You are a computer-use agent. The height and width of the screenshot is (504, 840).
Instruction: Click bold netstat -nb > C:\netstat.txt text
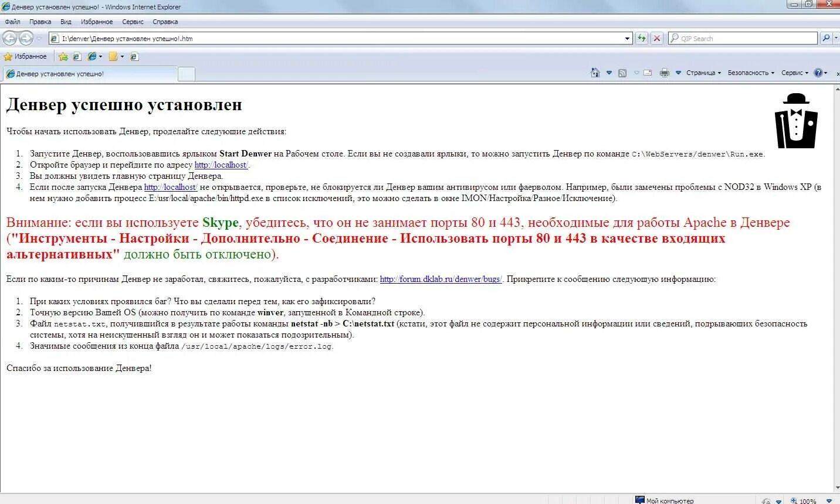(343, 323)
